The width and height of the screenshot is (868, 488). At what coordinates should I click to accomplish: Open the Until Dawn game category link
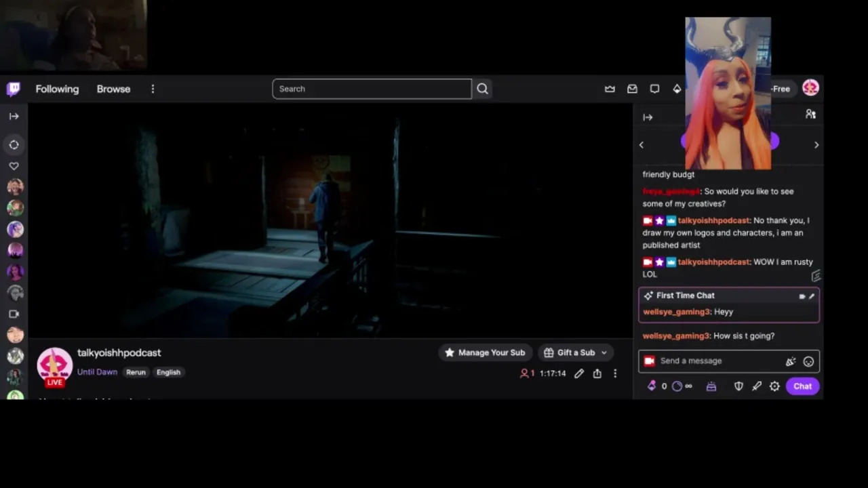click(97, 372)
